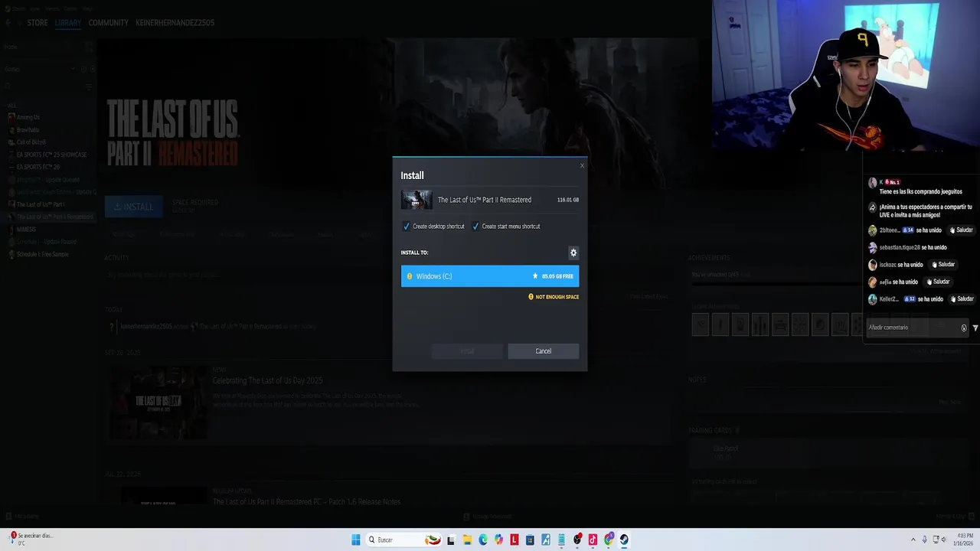Open the KEINERHERNANDEZ2505 profile tab
The image size is (980, 551).
175,23
